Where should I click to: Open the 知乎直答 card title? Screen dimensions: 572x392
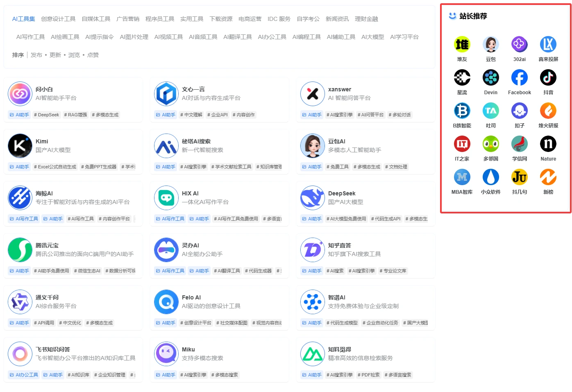(340, 245)
